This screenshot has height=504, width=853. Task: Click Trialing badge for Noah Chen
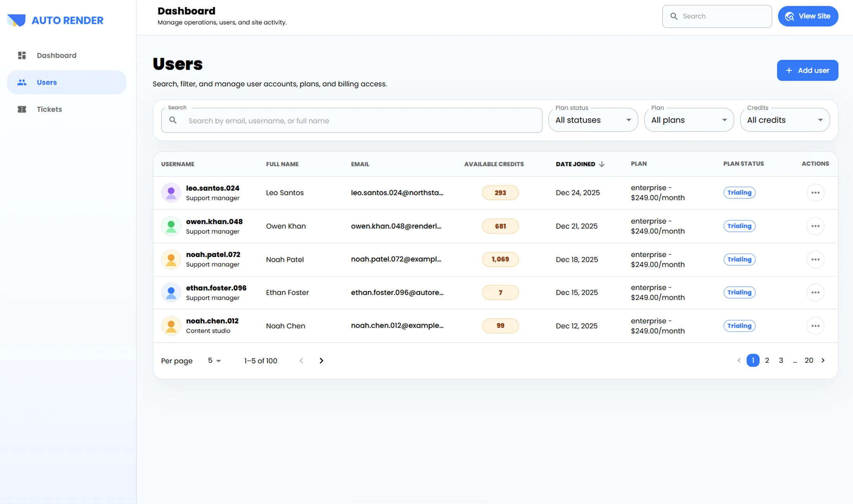(x=739, y=326)
